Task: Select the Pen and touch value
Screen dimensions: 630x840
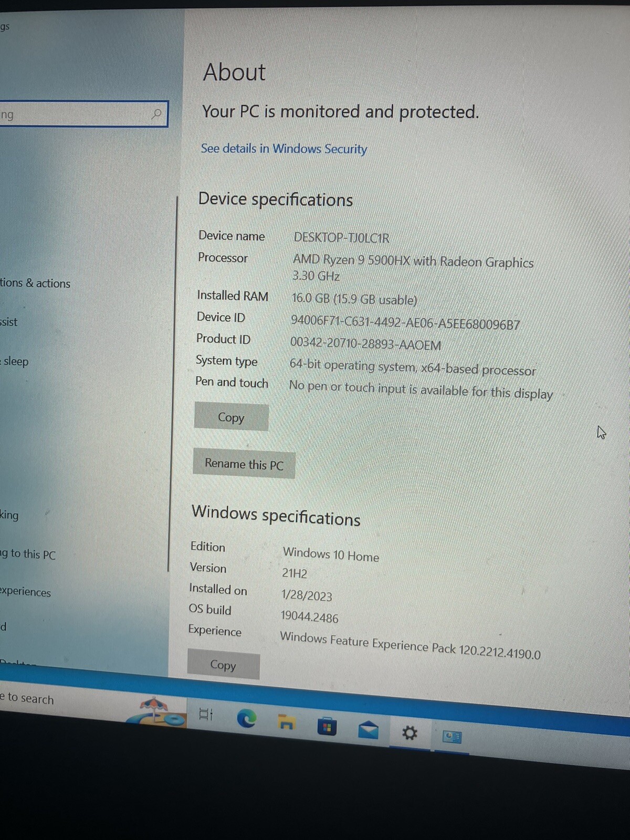Action: pos(421,390)
